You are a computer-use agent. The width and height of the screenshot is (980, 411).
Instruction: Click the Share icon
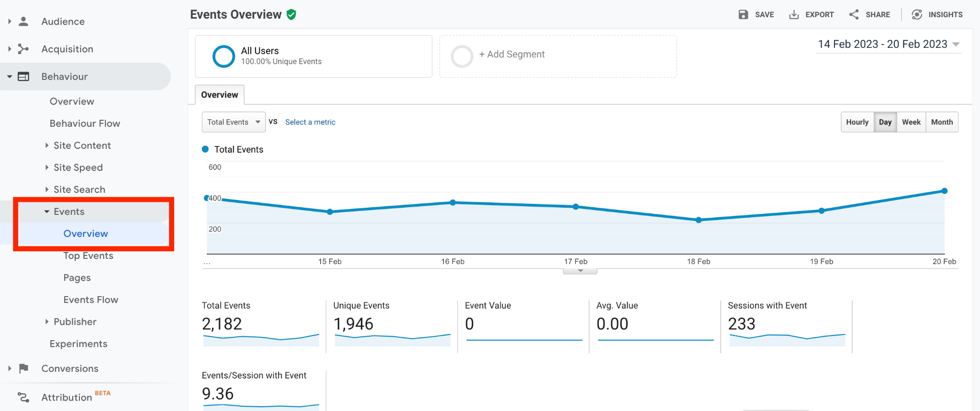click(x=854, y=14)
